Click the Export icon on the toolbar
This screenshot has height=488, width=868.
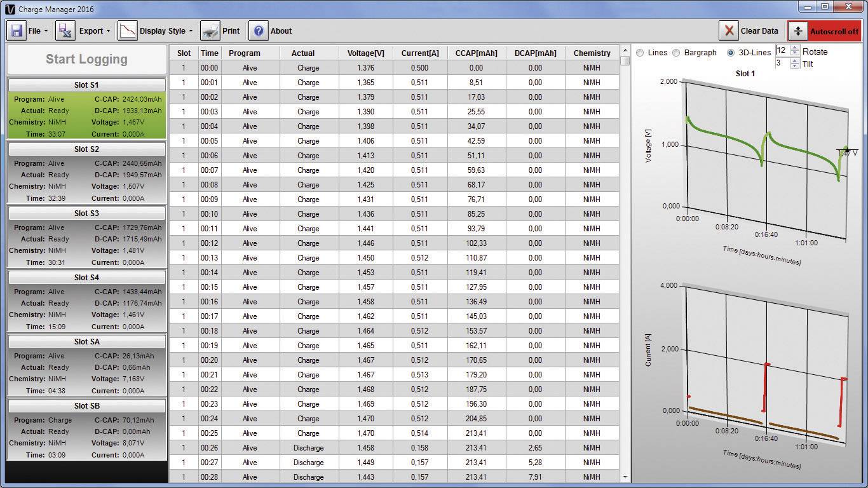pos(64,30)
